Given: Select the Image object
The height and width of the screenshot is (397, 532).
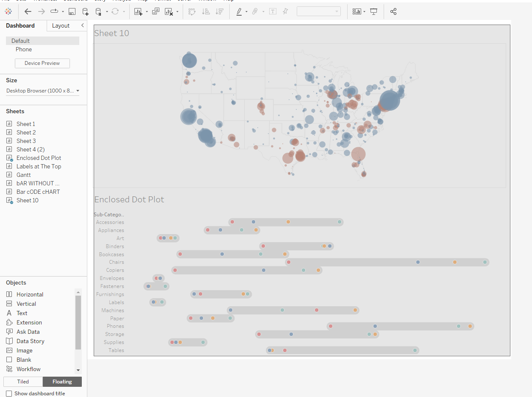Looking at the screenshot, I should (25, 350).
